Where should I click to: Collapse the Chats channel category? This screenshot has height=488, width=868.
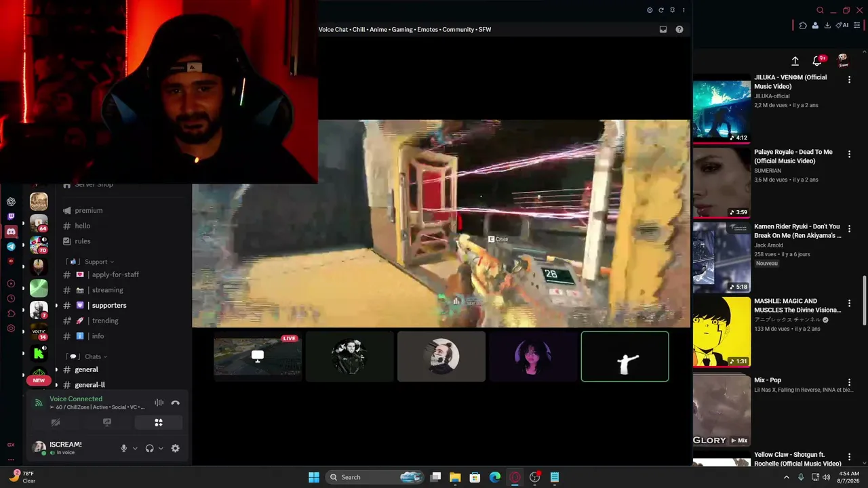(93, 357)
